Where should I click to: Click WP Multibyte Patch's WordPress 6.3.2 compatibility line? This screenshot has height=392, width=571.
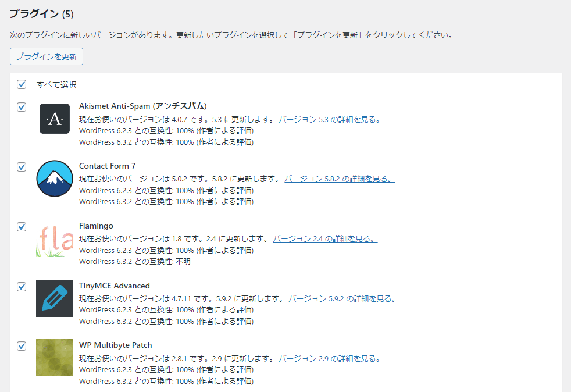coord(166,381)
